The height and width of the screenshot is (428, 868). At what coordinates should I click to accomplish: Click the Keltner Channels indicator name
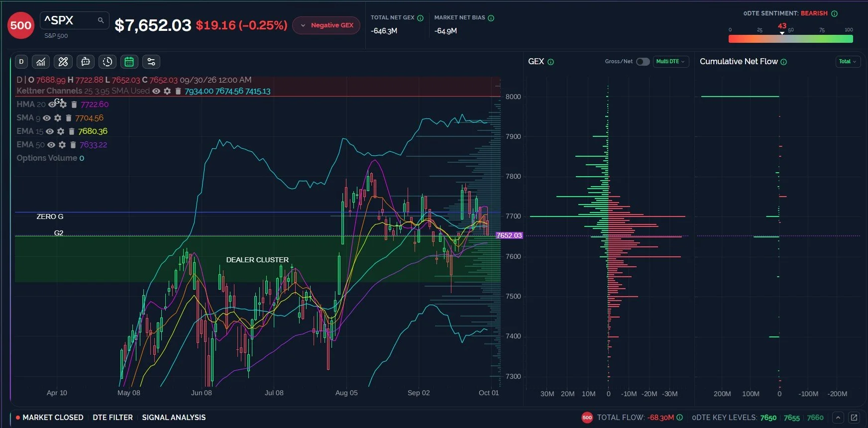[x=49, y=91]
